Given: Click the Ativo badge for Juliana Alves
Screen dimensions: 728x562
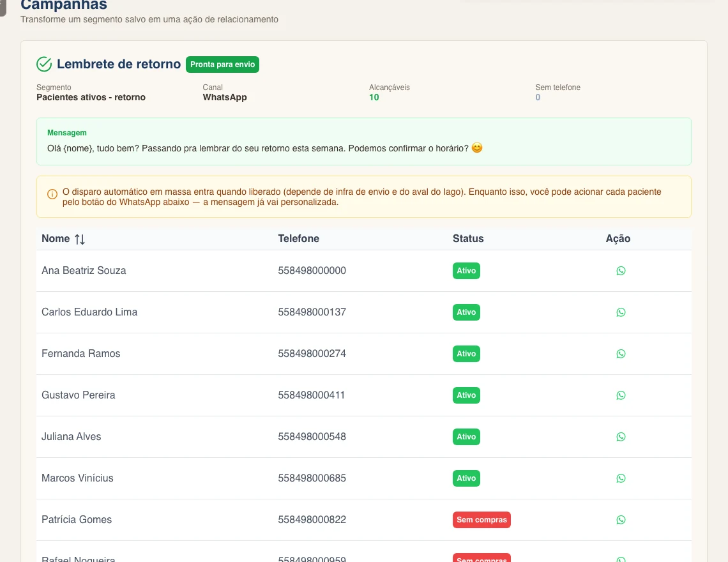Looking at the screenshot, I should 466,437.
